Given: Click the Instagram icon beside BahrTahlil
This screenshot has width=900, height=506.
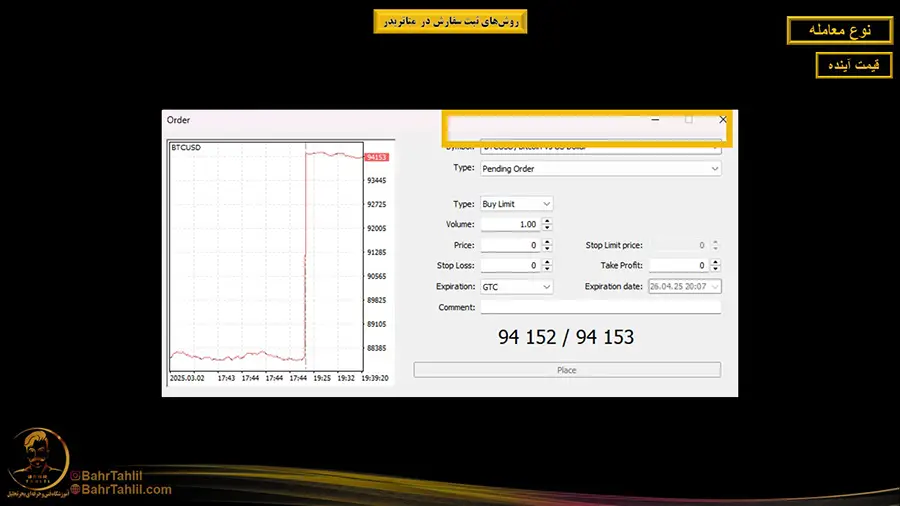Looking at the screenshot, I should 74,478.
